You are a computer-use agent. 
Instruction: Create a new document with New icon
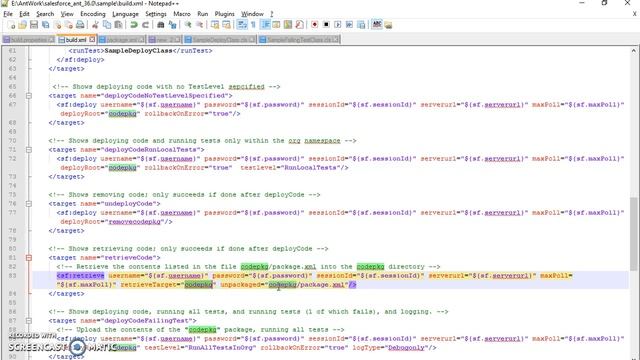(x=11, y=25)
